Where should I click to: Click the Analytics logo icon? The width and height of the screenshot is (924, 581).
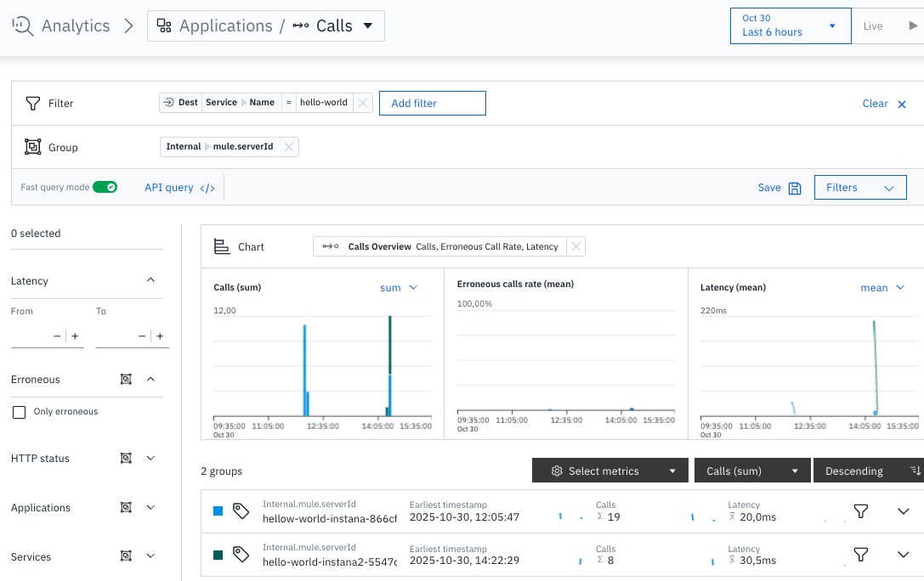point(21,25)
